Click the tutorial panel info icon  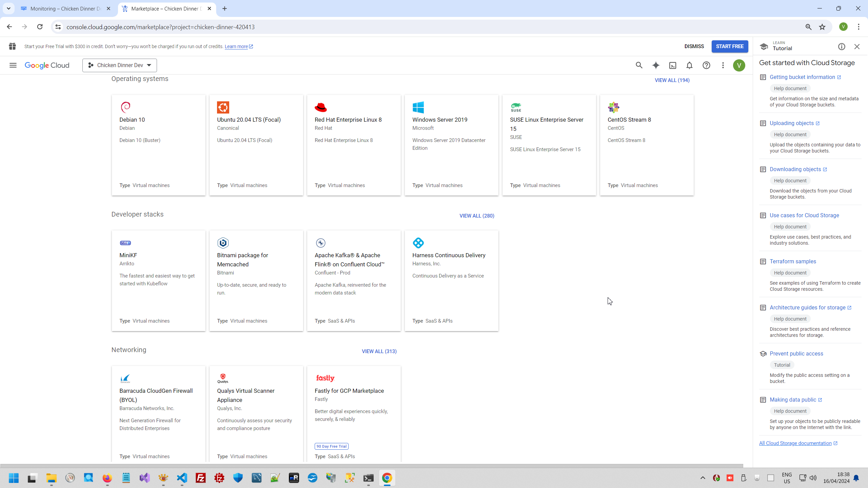[842, 46]
